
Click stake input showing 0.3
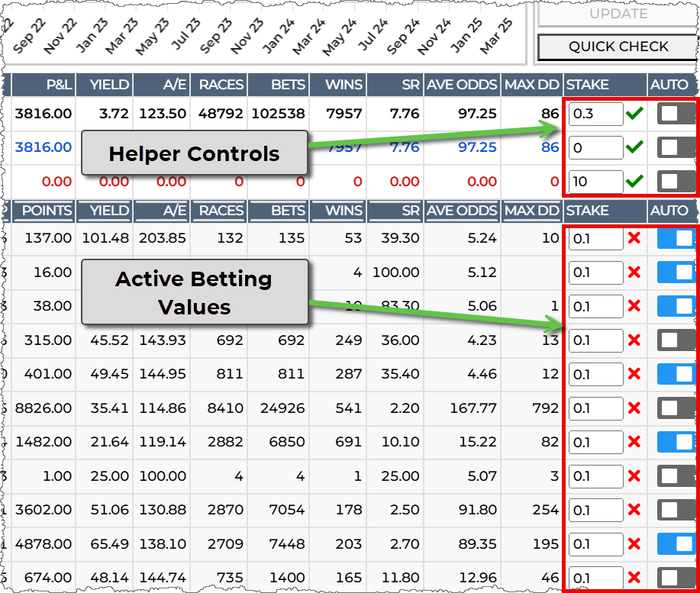click(596, 114)
